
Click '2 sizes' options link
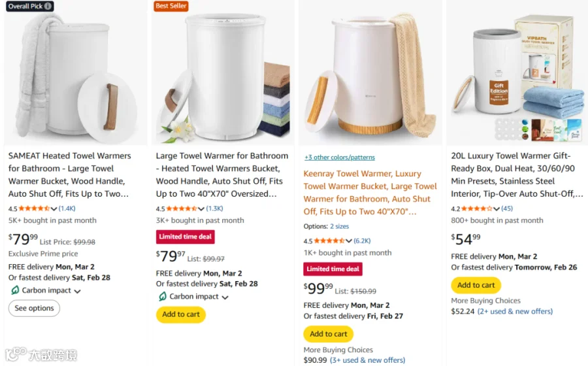pyautogui.click(x=340, y=226)
